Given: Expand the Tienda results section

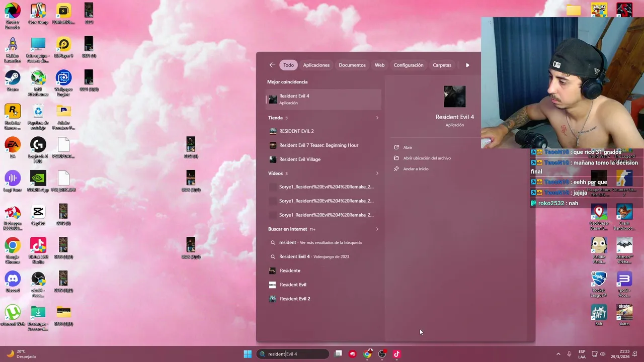Looking at the screenshot, I should coord(377,118).
